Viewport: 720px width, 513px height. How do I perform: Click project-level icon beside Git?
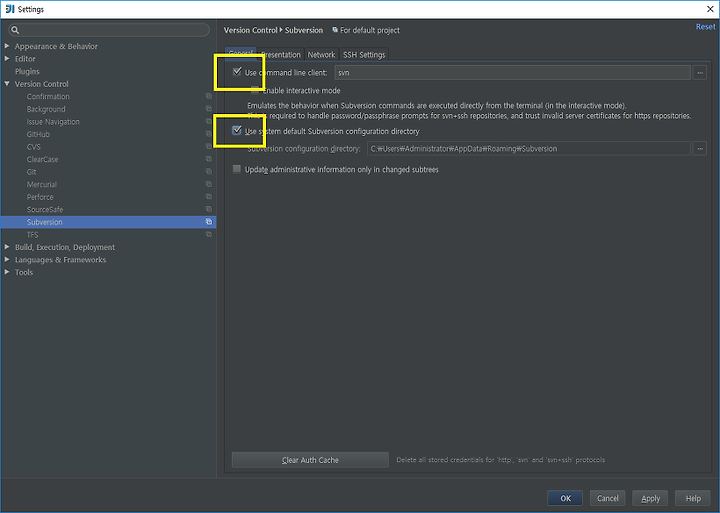coord(209,172)
